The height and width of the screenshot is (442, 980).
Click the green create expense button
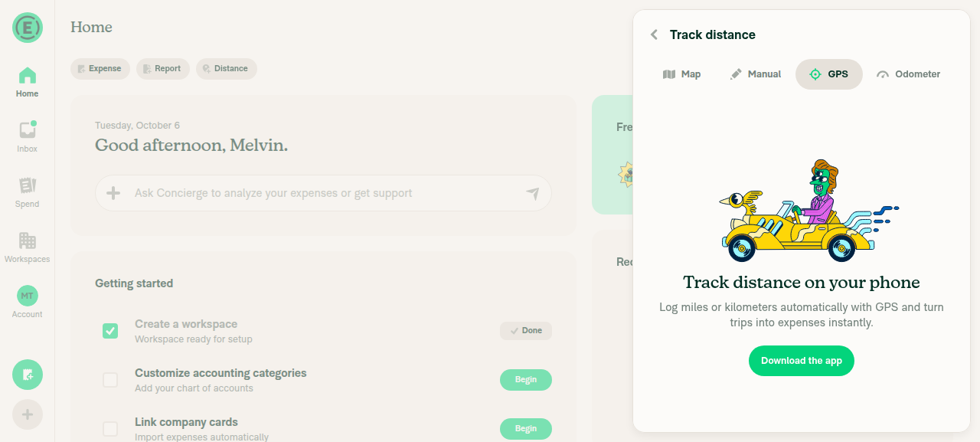pos(28,375)
